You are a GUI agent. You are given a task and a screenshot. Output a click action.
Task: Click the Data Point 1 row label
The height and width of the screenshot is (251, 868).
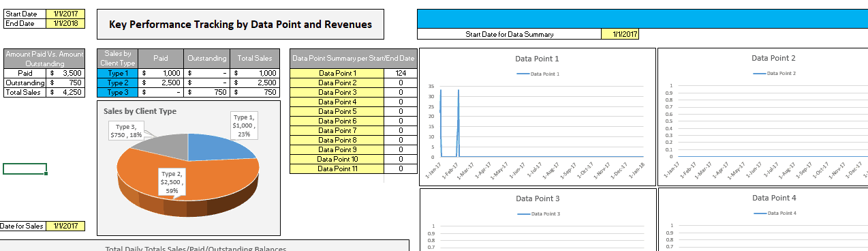[x=337, y=73]
